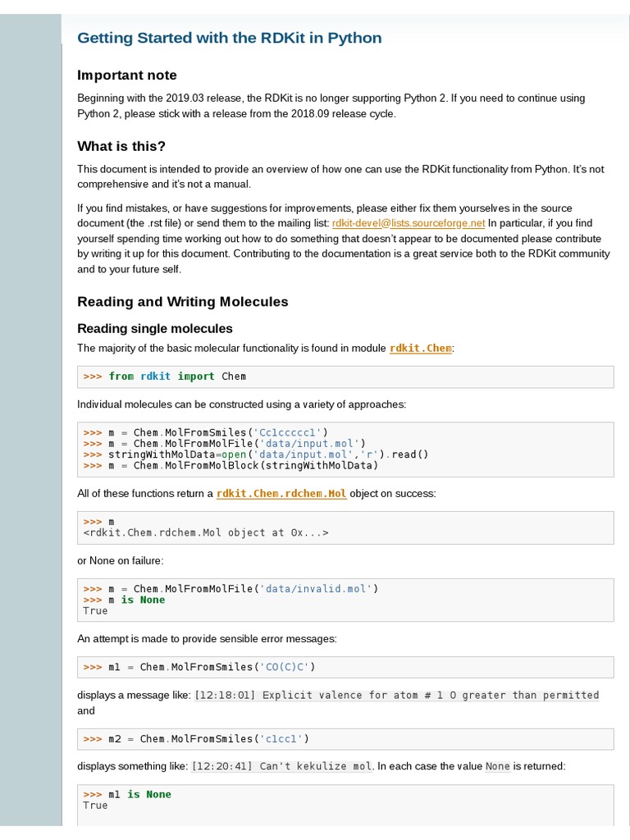Click the MolFromSmiles('Cc1ccccc1') code line

pyautogui.click(x=205, y=432)
